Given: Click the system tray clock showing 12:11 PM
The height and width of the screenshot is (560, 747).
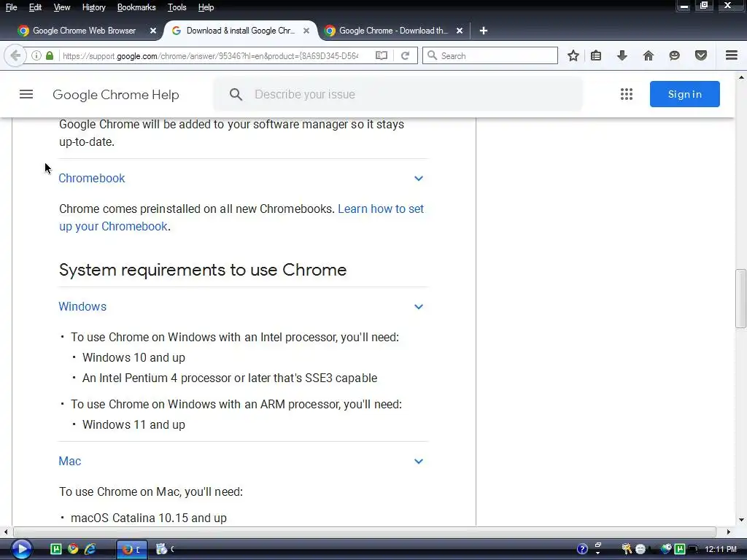Looking at the screenshot, I should point(720,549).
